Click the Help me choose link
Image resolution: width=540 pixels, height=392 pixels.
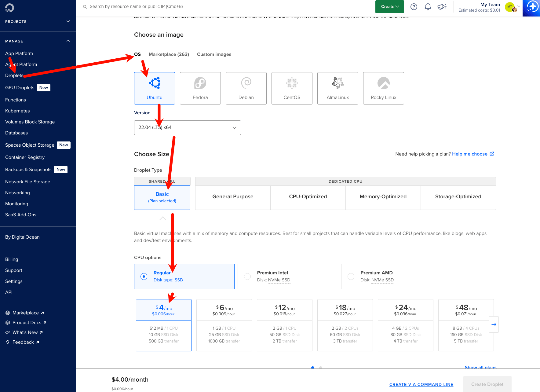470,154
